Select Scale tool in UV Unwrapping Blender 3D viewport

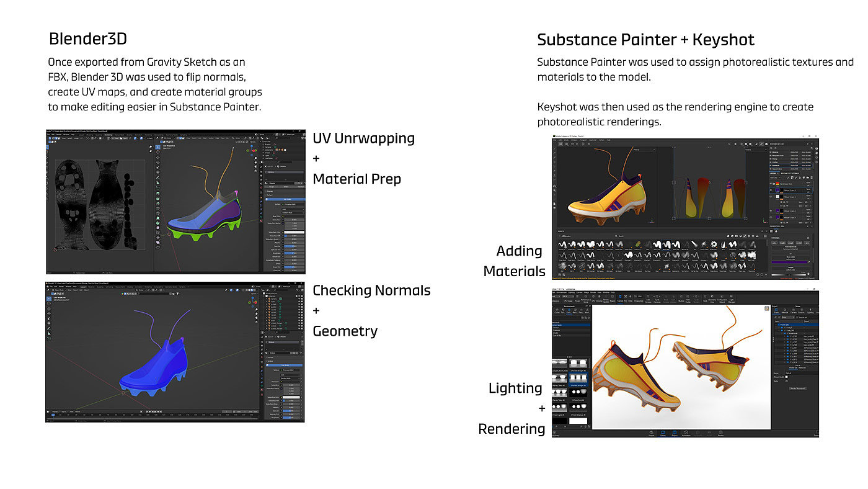pyautogui.click(x=157, y=168)
